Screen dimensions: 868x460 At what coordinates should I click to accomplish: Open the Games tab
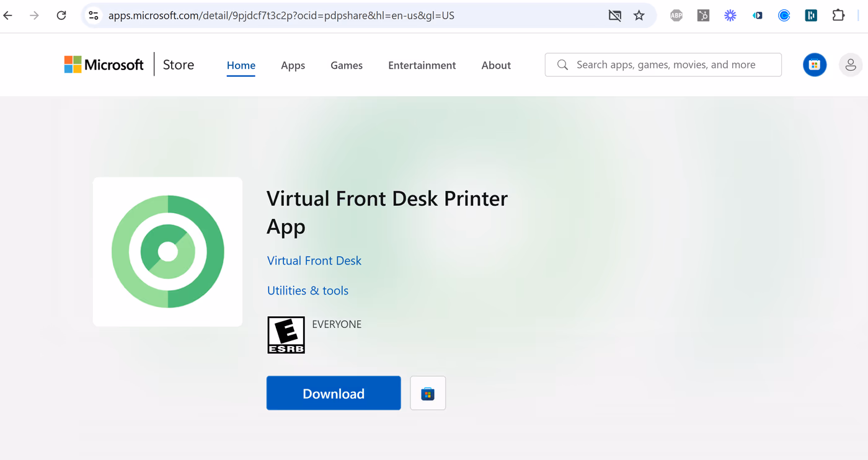(x=347, y=65)
